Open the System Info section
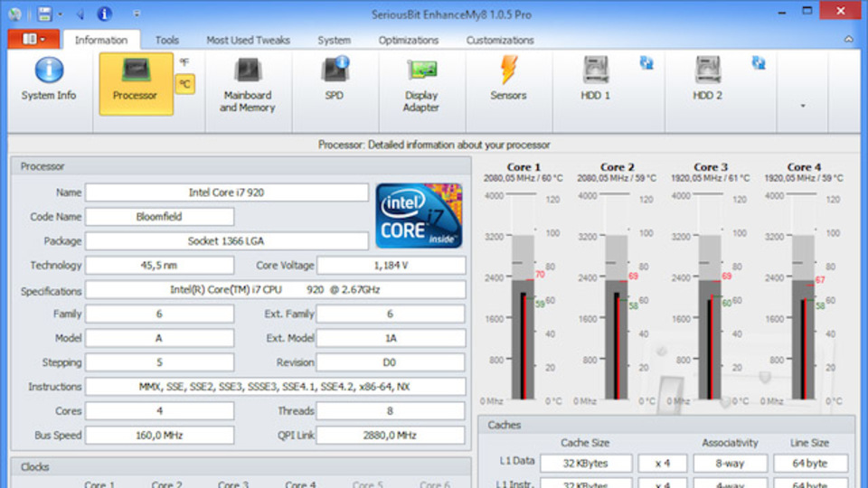 coord(49,80)
